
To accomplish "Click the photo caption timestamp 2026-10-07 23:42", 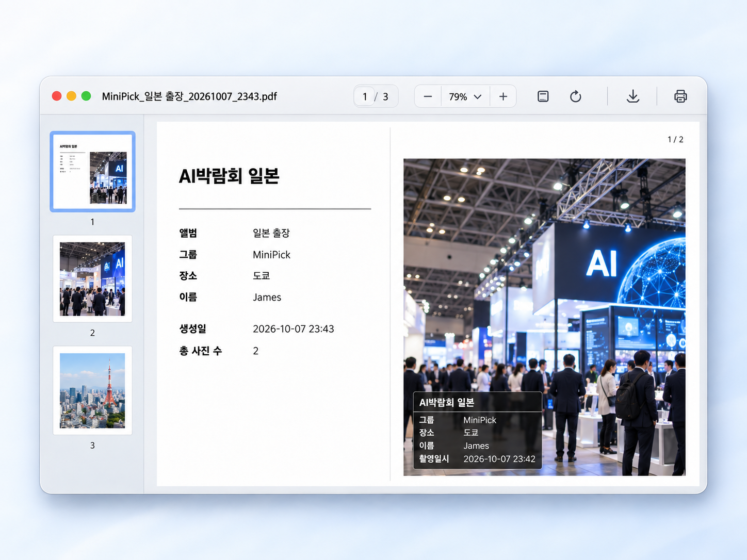I will [x=499, y=459].
